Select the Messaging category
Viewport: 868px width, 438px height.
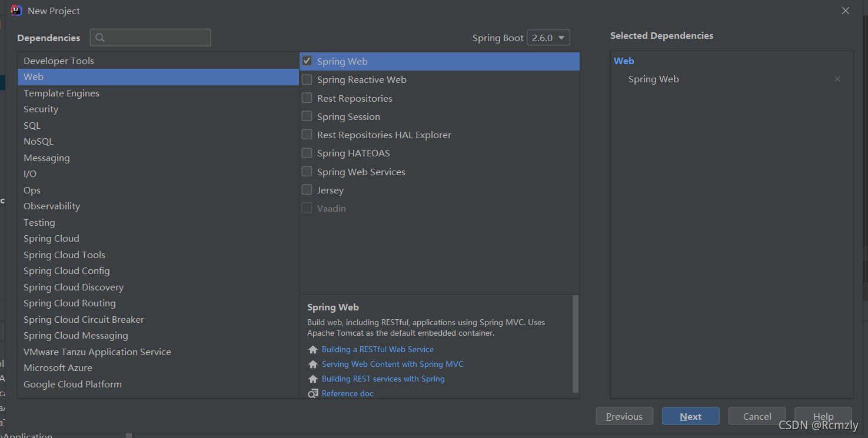tap(158, 158)
